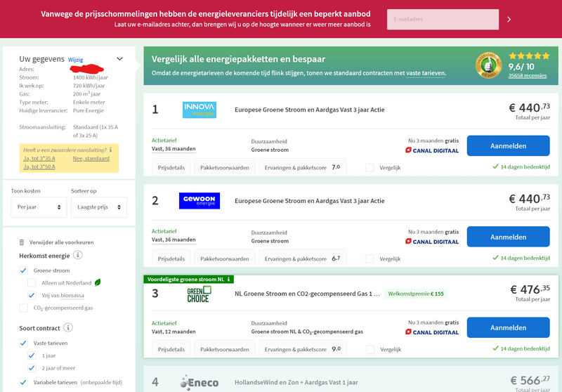Image resolution: width=562 pixels, height=392 pixels.
Task: Click checkmark by 14 dagen bedenktijd, Green Choice
Action: coord(496,348)
